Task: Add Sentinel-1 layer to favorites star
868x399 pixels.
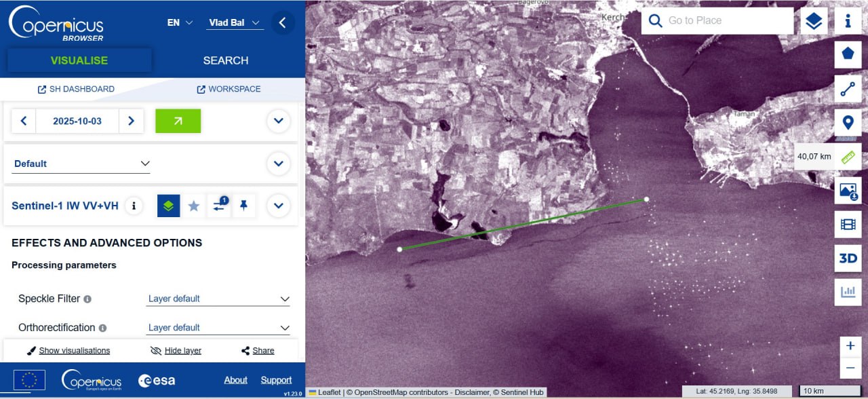Action: coord(194,206)
